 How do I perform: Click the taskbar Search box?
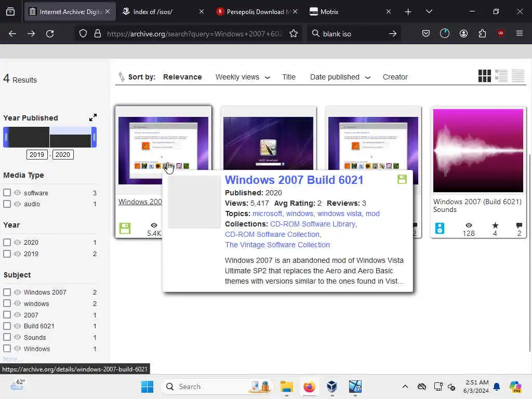coord(217,387)
